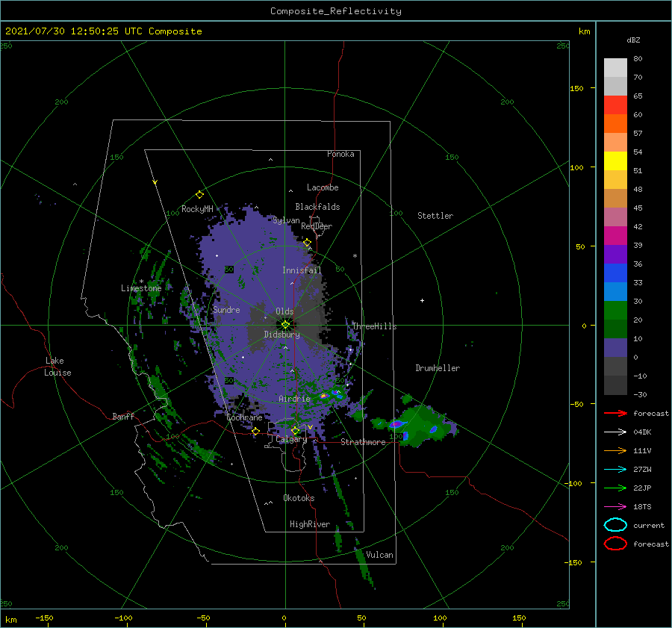
Task: Click the Lake Louise label
Action: 57,367
